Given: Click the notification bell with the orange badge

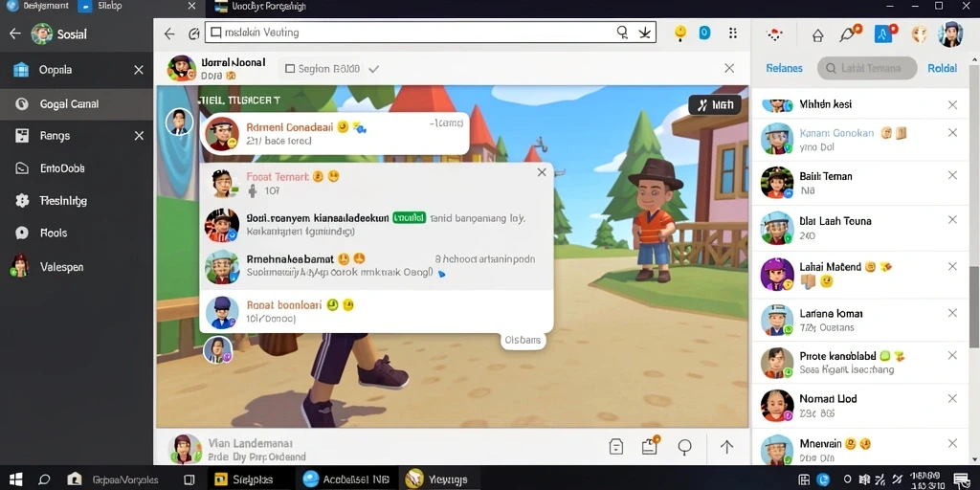Looking at the screenshot, I should [x=850, y=33].
